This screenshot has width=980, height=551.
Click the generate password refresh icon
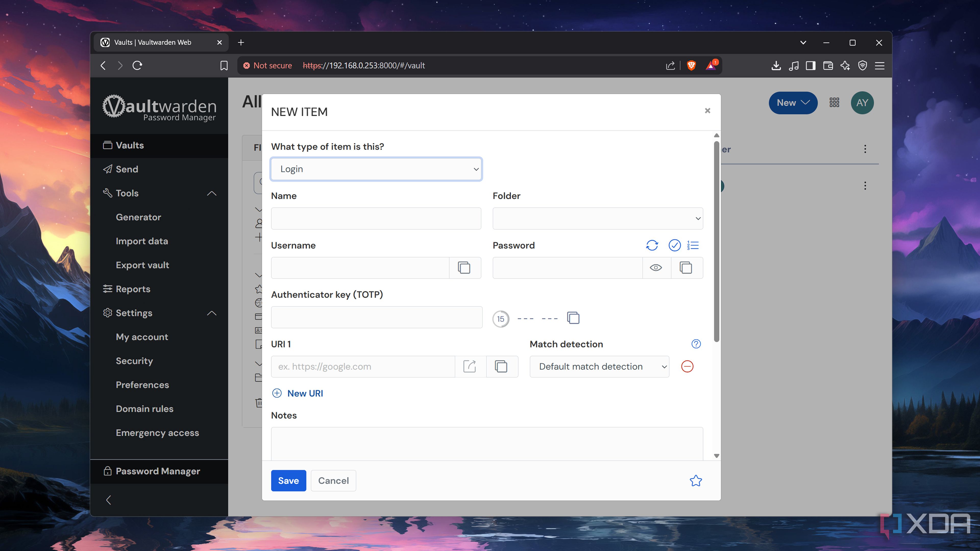[652, 245]
